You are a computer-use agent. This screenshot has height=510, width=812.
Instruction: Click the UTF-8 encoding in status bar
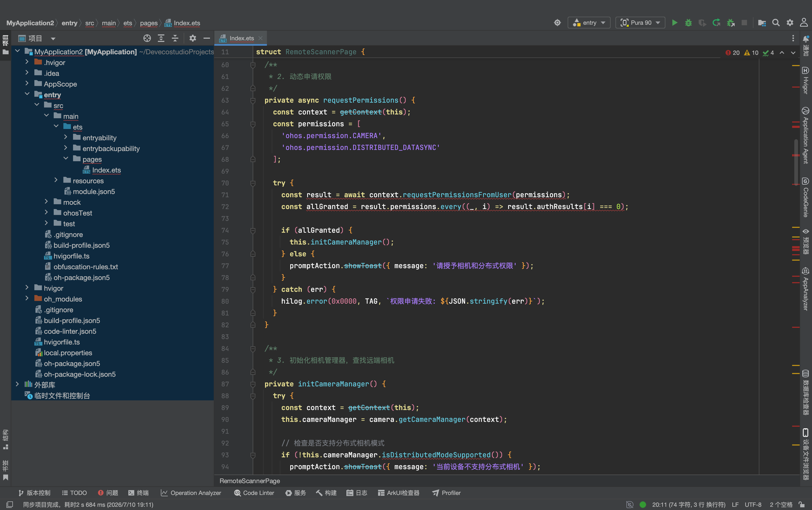point(753,504)
